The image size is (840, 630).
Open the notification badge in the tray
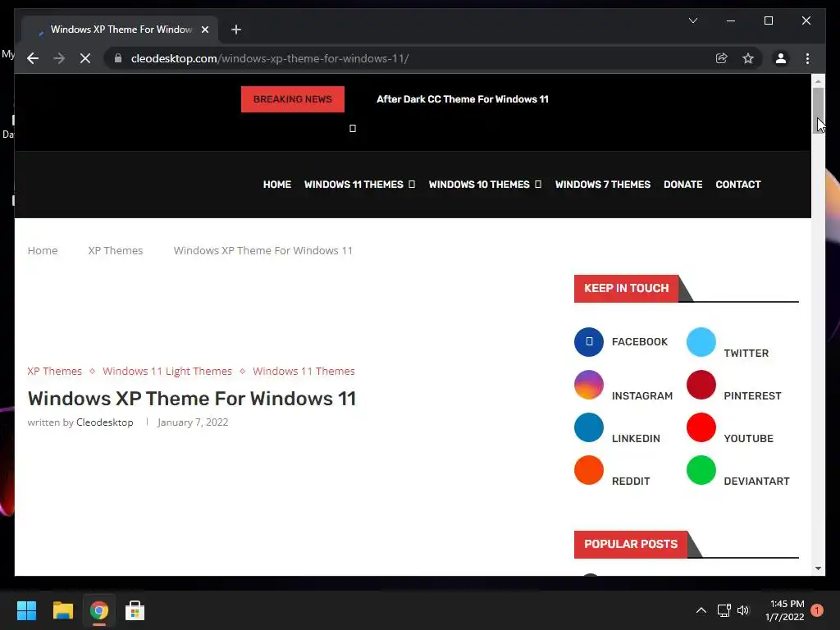pyautogui.click(x=817, y=610)
